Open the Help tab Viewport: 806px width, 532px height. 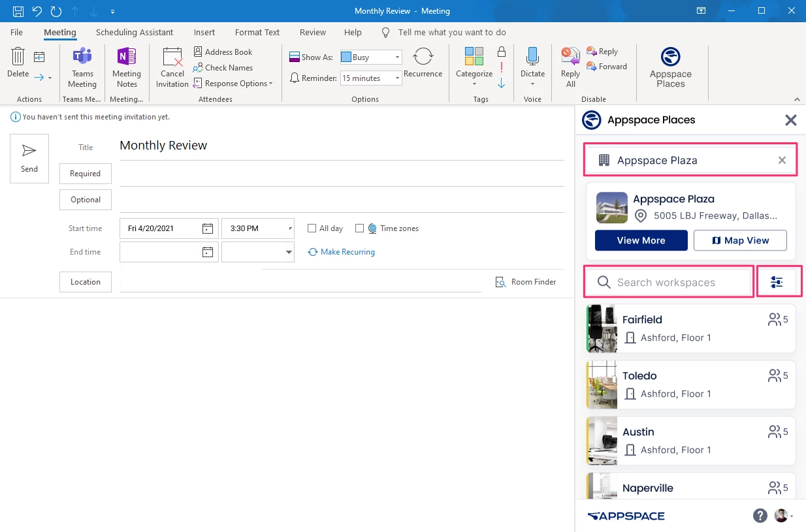pyautogui.click(x=353, y=32)
